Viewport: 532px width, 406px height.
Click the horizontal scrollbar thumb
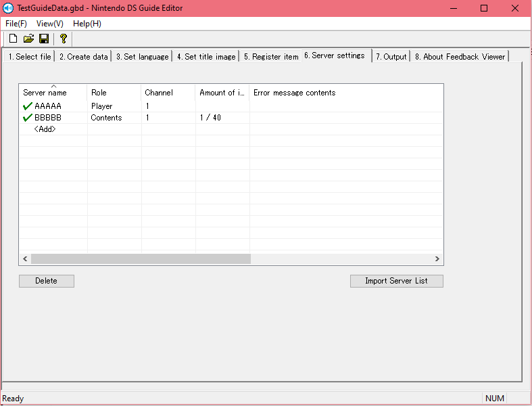(x=141, y=259)
